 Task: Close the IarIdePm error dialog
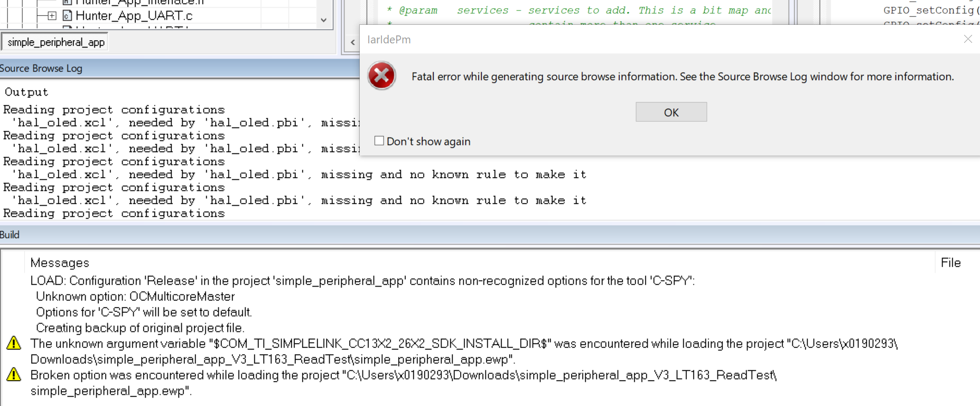(x=967, y=39)
